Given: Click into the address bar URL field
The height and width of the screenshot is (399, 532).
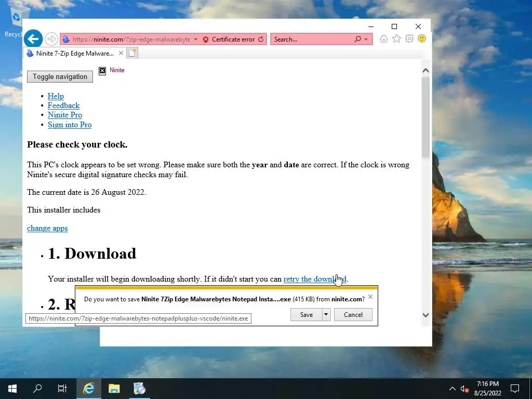Looking at the screenshot, I should point(131,39).
